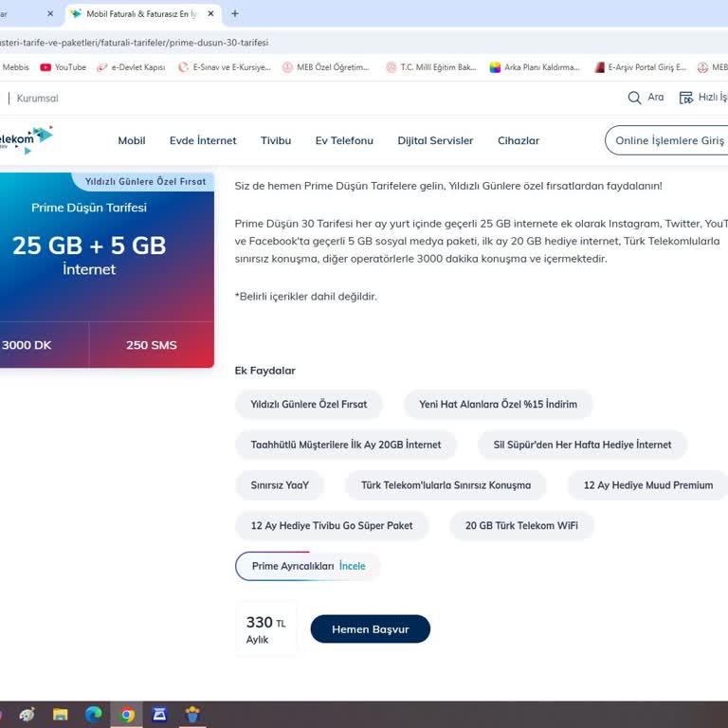Click 12 Ay Hediye Tivibu Go Süper Paket
This screenshot has height=728, width=728.
(x=332, y=525)
